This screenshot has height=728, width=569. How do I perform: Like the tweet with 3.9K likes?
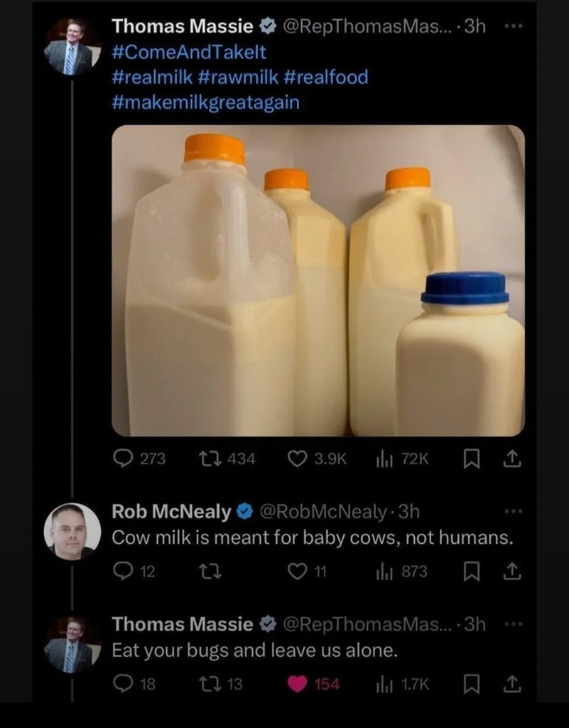(x=297, y=459)
